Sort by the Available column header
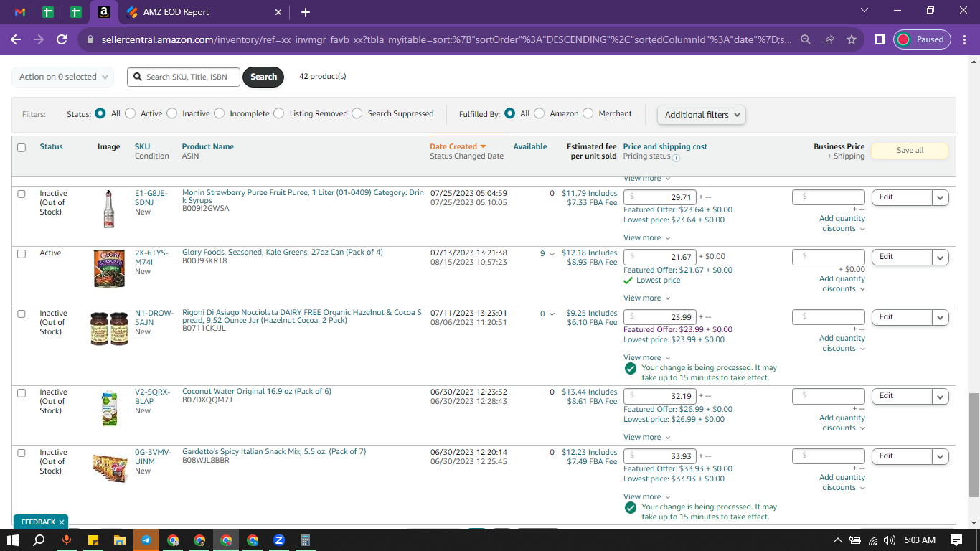 [x=530, y=146]
